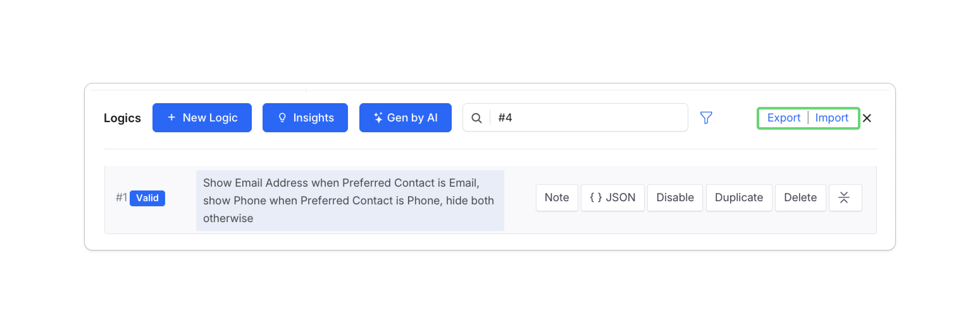Open the Note for logic #1
Screen dimensions: 980x336
pos(556,197)
